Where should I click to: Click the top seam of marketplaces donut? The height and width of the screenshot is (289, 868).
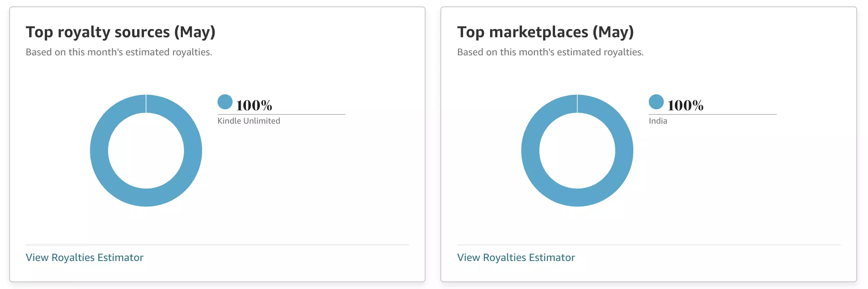click(577, 104)
